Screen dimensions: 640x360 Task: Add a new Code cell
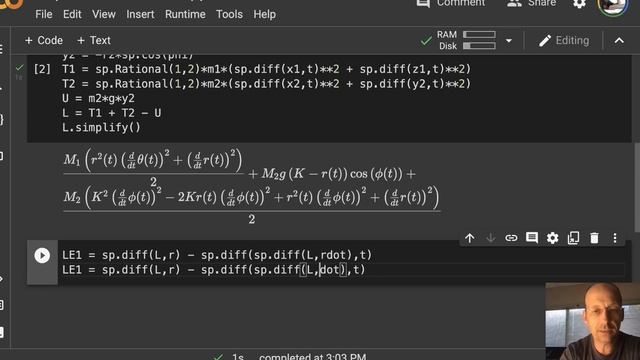click(44, 40)
